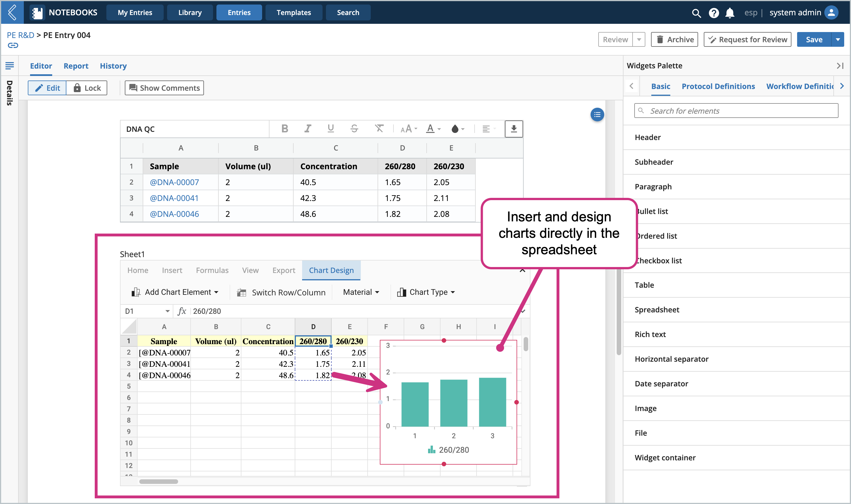This screenshot has width=851, height=504.
Task: Collapse the Widgets Palette panel
Action: click(840, 65)
